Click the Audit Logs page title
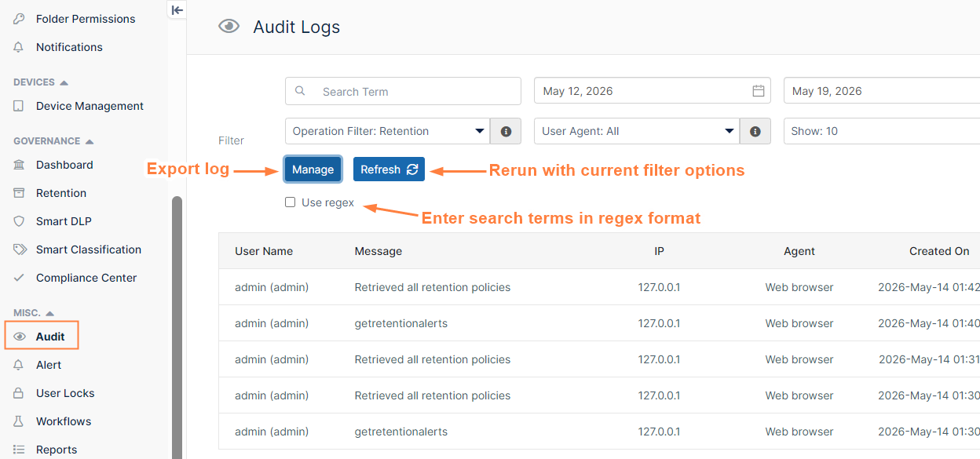This screenshot has height=459, width=980. [297, 27]
